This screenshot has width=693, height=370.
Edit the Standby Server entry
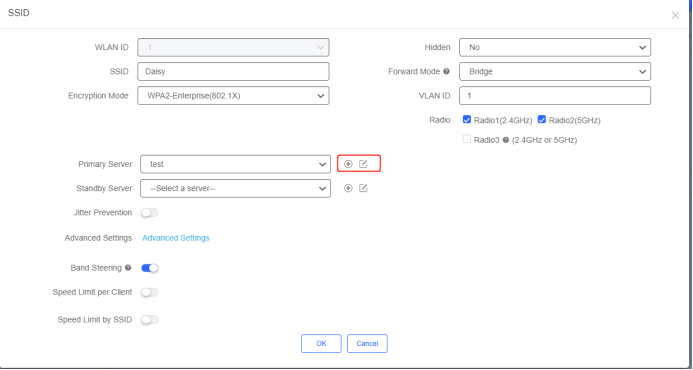point(363,188)
